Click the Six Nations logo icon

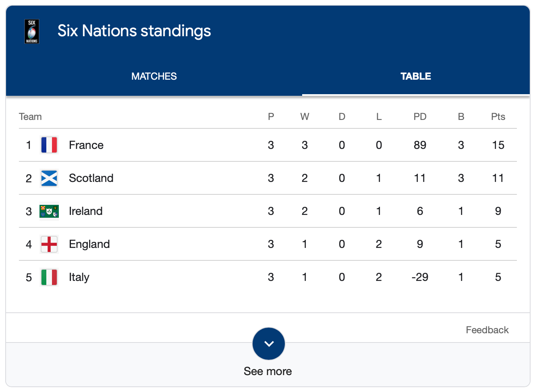click(32, 31)
